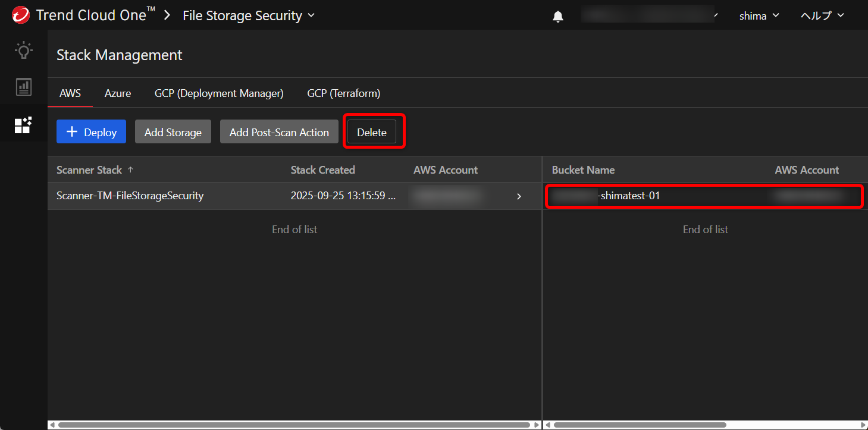Open the GCP (Terraform) tab
This screenshot has width=868, height=430.
tap(343, 93)
